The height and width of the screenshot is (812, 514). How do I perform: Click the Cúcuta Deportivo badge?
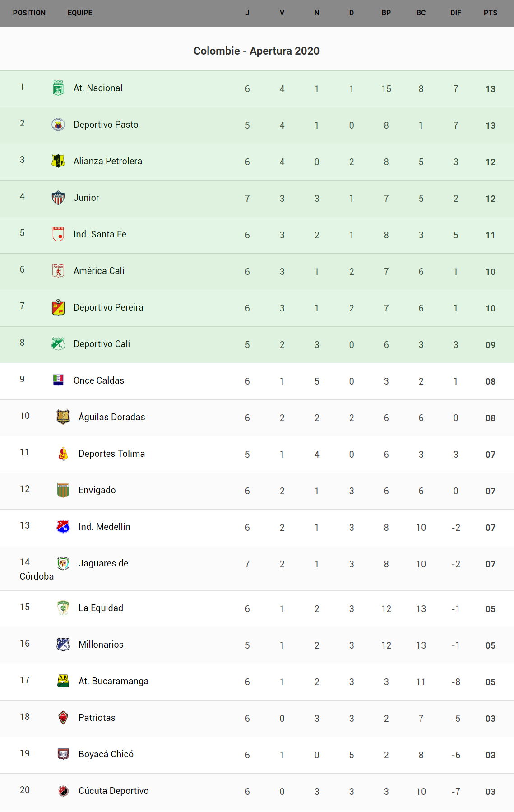(x=63, y=791)
